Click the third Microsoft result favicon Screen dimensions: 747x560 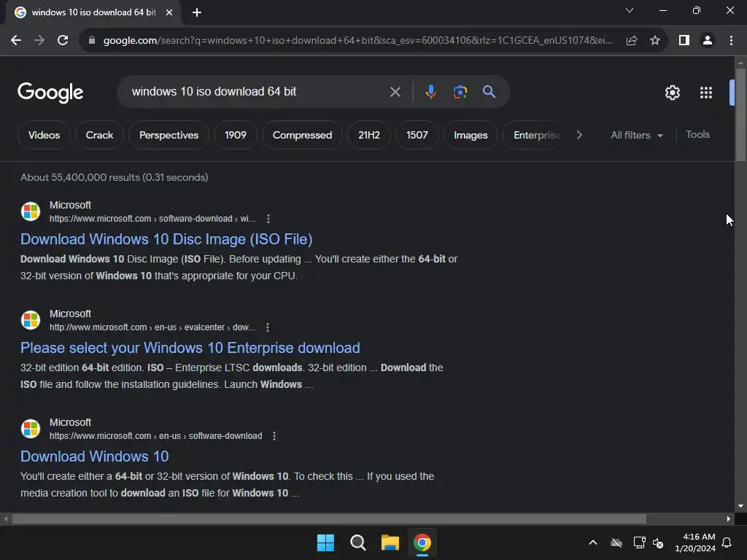pos(31,429)
